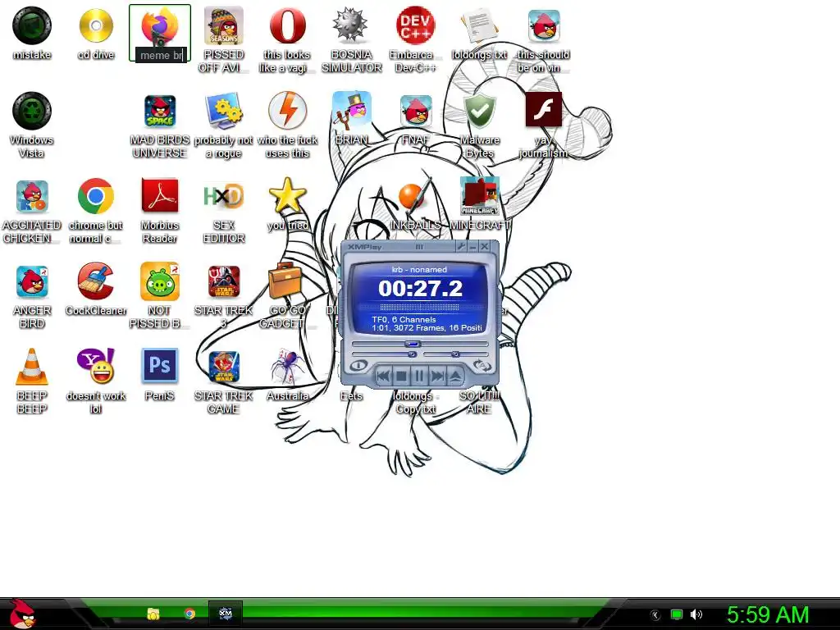Select the 'yay journalism' Flash icon
Screen dimensions: 840x630
tap(544, 109)
